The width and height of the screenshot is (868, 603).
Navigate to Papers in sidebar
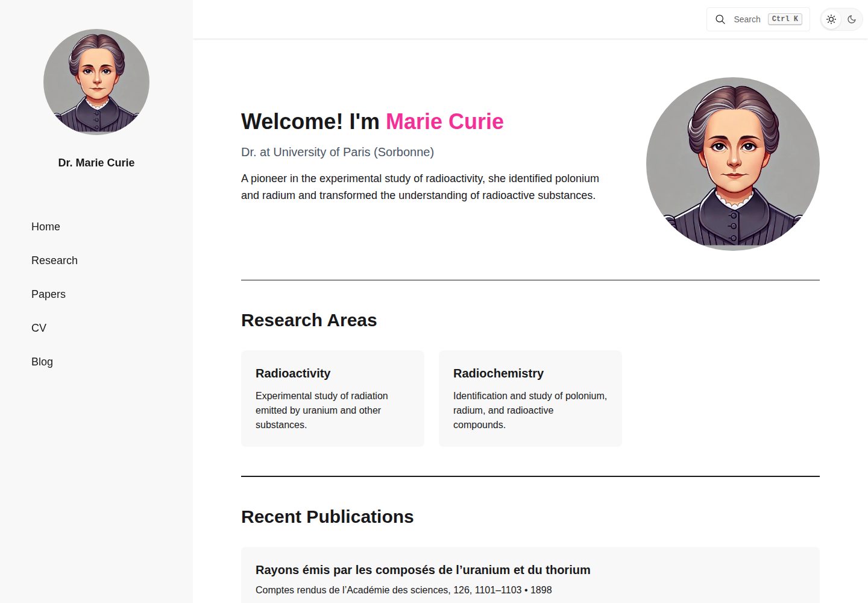[x=48, y=294]
